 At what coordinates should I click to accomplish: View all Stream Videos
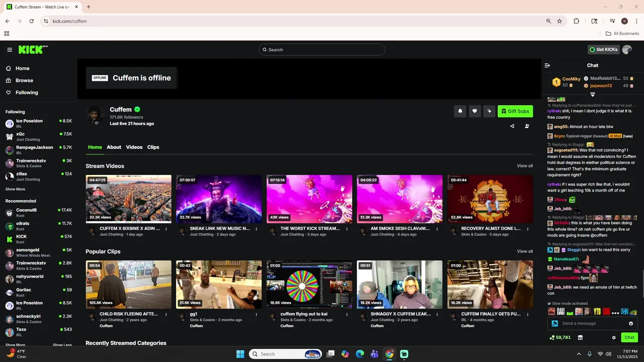pyautogui.click(x=525, y=166)
